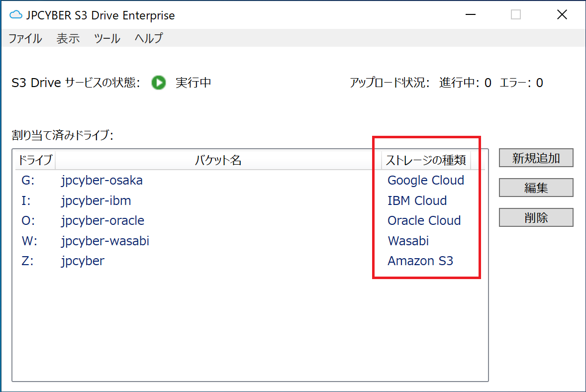586x392 pixels.
Task: Click the JPCYBER cloud app icon
Action: coord(16,15)
